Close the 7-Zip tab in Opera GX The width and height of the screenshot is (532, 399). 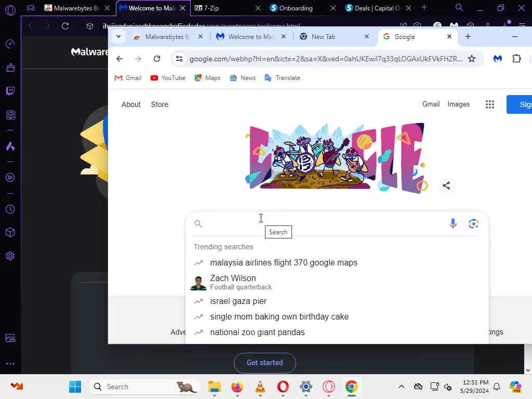coord(258,8)
